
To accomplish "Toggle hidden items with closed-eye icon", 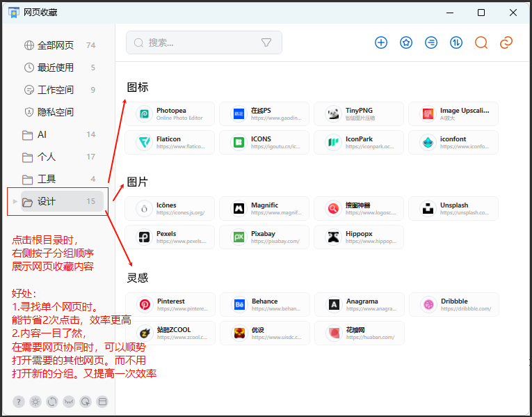I will 69,402.
